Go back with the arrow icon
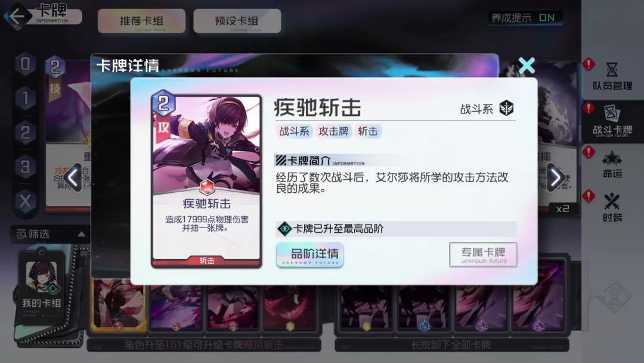Image resolution: width=644 pixels, height=363 pixels. tap(17, 17)
